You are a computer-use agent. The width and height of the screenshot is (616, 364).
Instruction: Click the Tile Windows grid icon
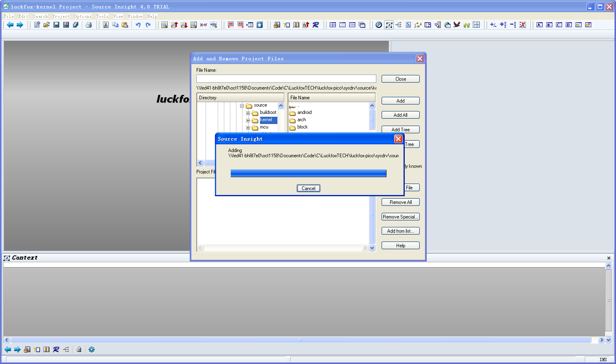click(333, 25)
